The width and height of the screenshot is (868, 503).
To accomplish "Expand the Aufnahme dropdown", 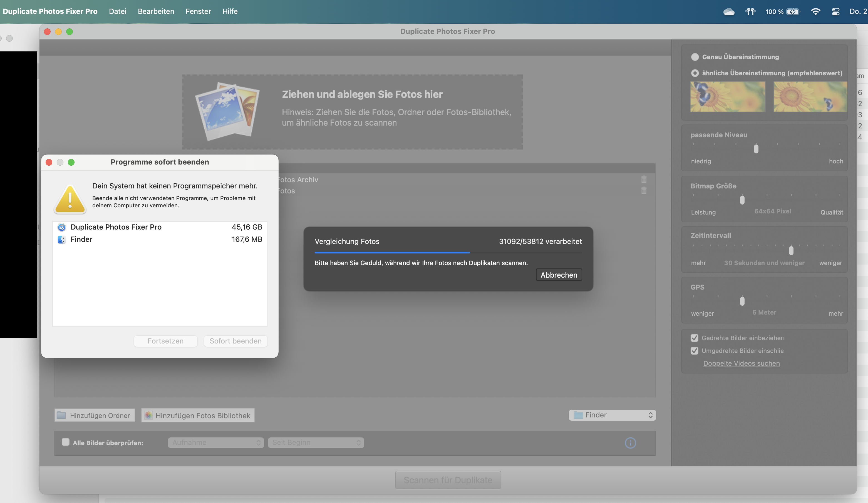I will point(216,442).
